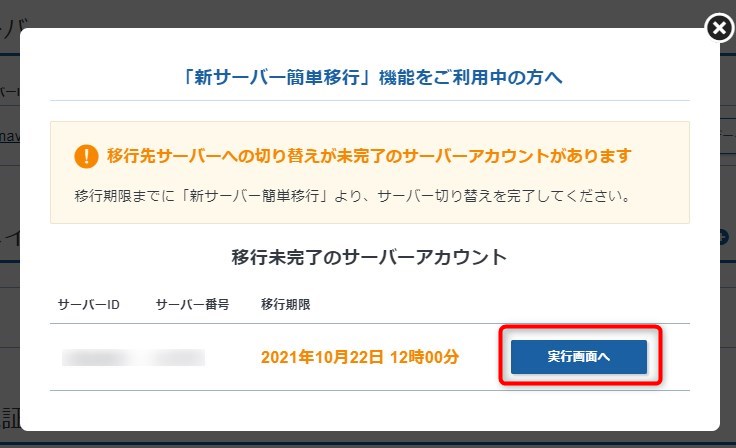The height and width of the screenshot is (448, 736).
Task: Click the partially hidden 証 text at bottom-left
Action: 9,418
